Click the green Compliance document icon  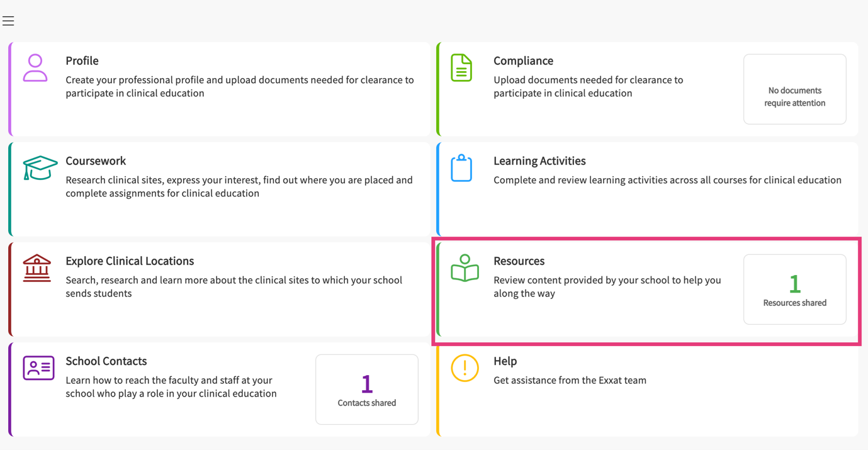click(x=461, y=68)
